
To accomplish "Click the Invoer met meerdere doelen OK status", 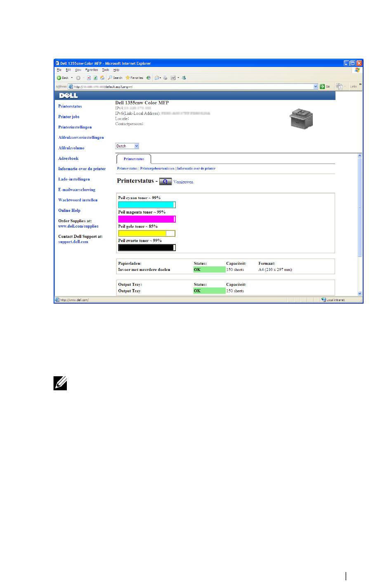I will pos(209,270).
